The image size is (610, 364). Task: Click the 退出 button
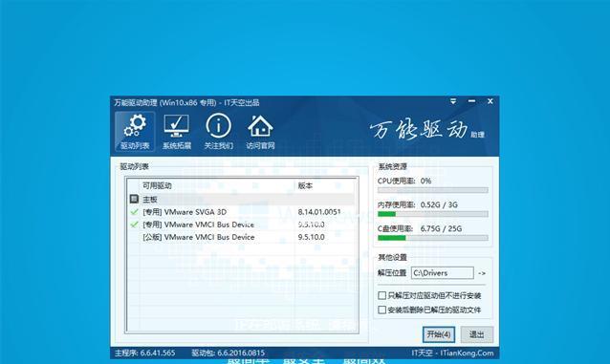[x=476, y=334]
